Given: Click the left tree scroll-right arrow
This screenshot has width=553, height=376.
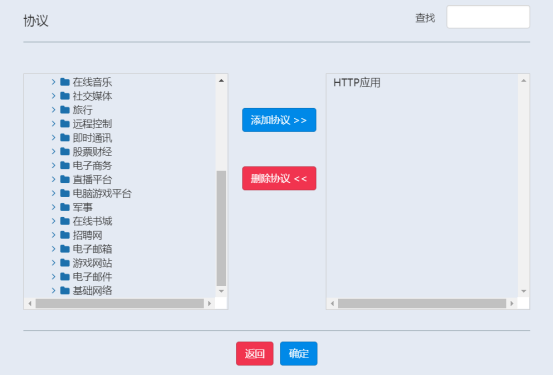Looking at the screenshot, I should click(x=209, y=303).
